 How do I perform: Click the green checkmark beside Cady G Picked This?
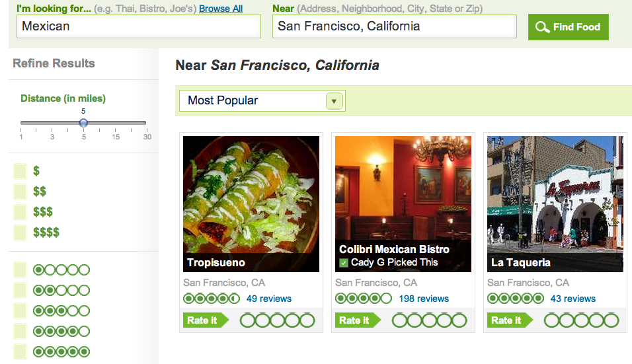pyautogui.click(x=344, y=262)
